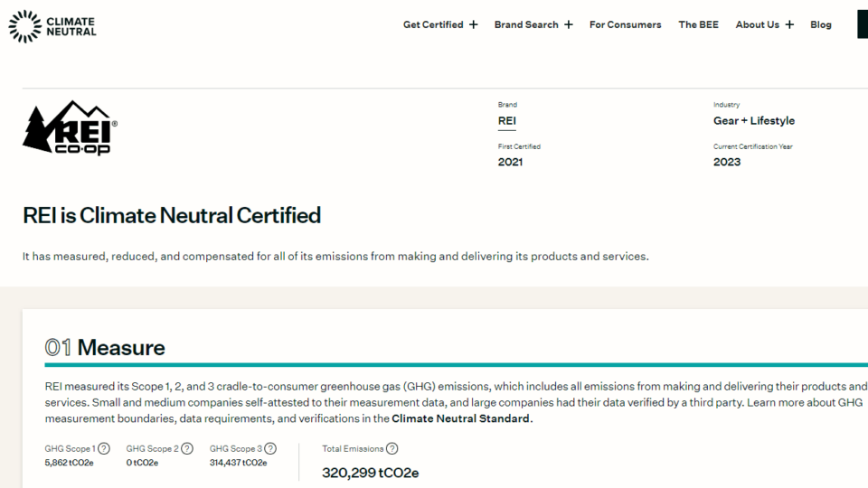
Task: Click the GHG Scope 2 label
Action: coord(152,449)
